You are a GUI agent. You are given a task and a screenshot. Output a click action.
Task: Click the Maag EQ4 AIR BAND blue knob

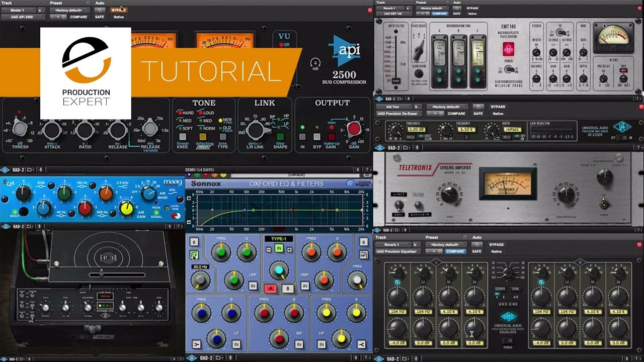pyautogui.click(x=148, y=193)
